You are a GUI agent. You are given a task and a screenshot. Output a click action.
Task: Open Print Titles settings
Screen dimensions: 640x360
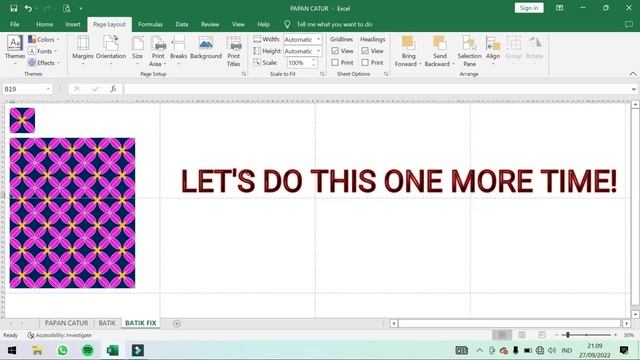233,51
